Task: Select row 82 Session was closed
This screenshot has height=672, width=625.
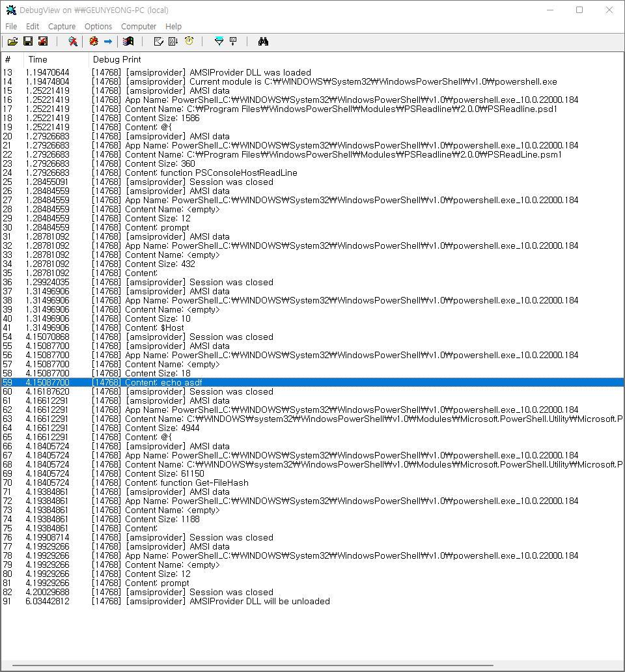Action: [x=312, y=592]
